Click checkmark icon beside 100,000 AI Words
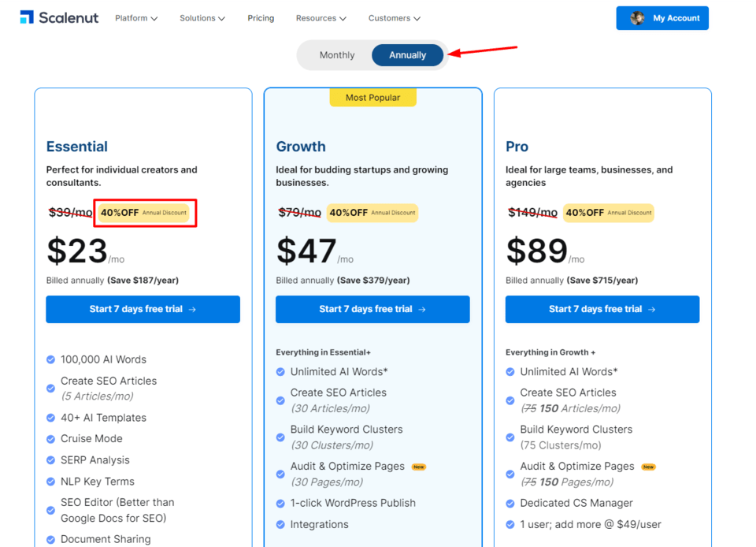Image resolution: width=756 pixels, height=547 pixels. pos(51,359)
